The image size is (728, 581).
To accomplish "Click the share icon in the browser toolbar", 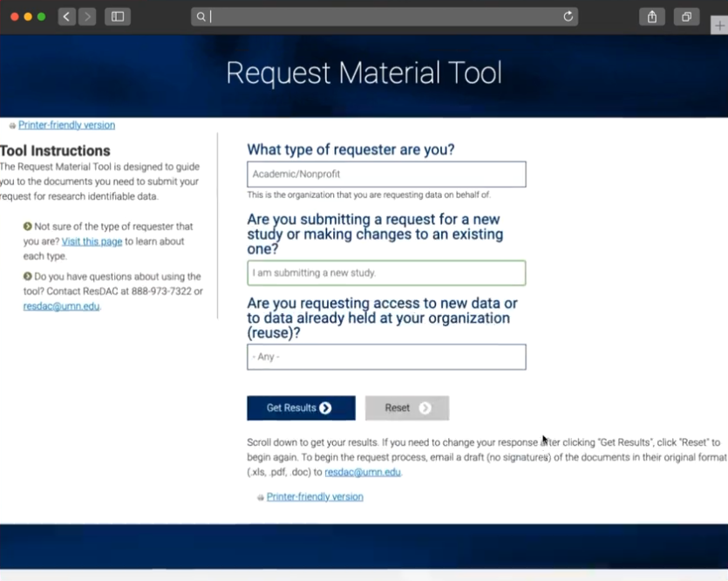I will [x=651, y=16].
